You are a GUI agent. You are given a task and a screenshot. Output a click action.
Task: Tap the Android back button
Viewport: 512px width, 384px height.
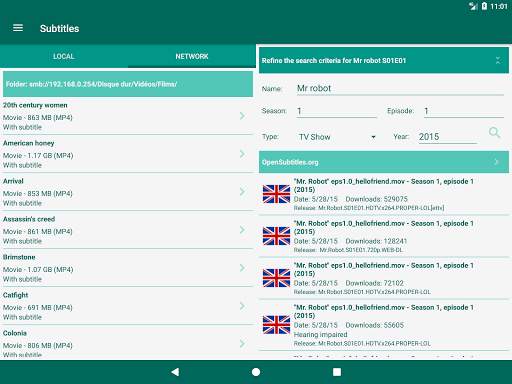pos(175,372)
